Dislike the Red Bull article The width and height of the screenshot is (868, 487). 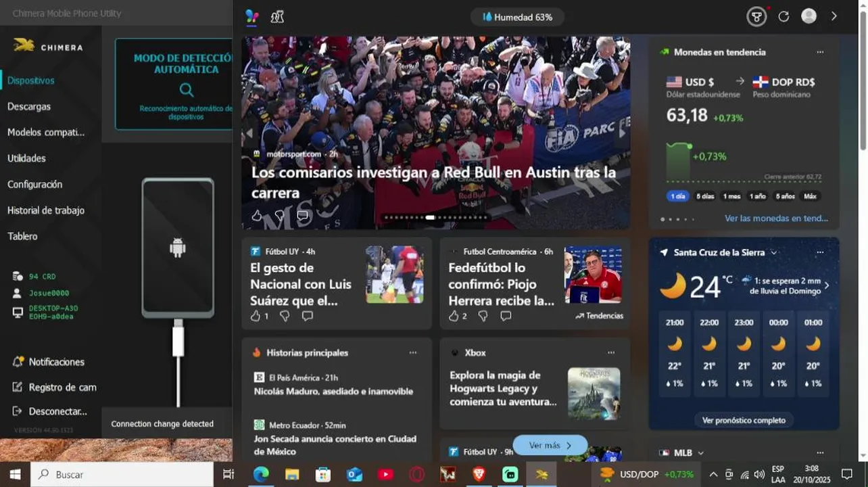[x=280, y=216]
